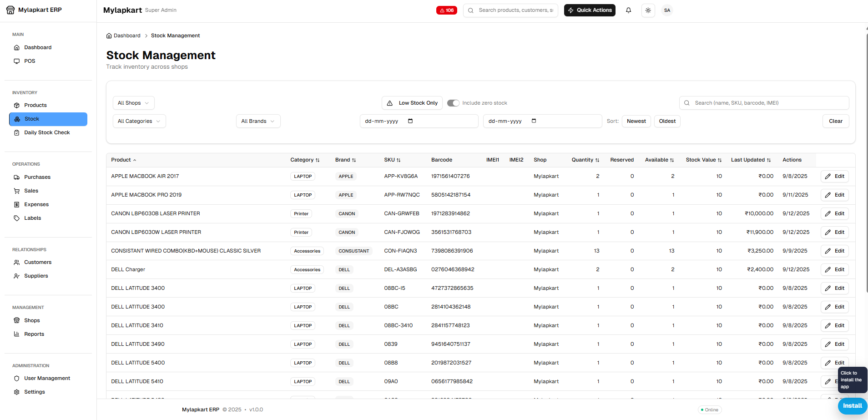This screenshot has height=420, width=868.
Task: Sort results by Oldest
Action: coord(667,121)
